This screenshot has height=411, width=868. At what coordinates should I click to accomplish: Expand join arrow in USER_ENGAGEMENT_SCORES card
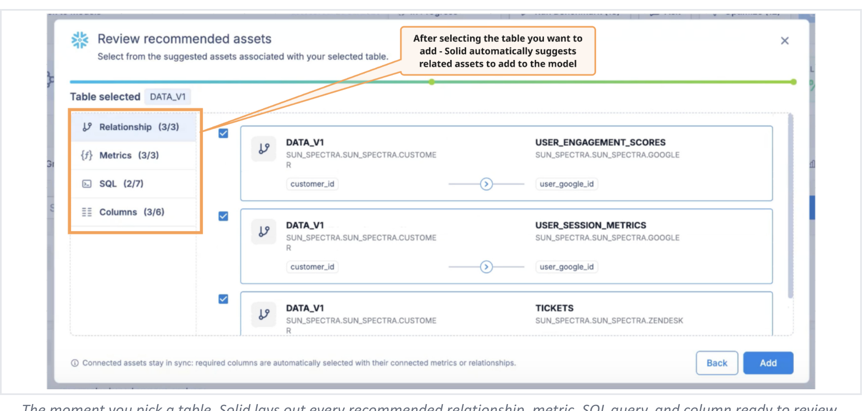pos(486,184)
